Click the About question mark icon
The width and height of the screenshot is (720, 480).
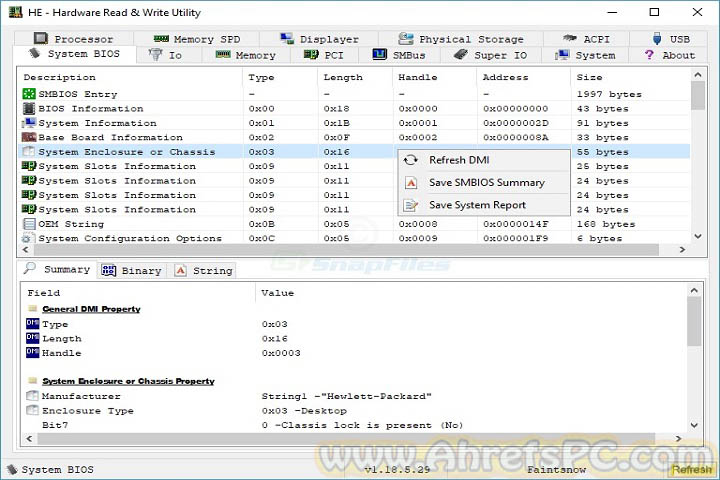point(649,55)
